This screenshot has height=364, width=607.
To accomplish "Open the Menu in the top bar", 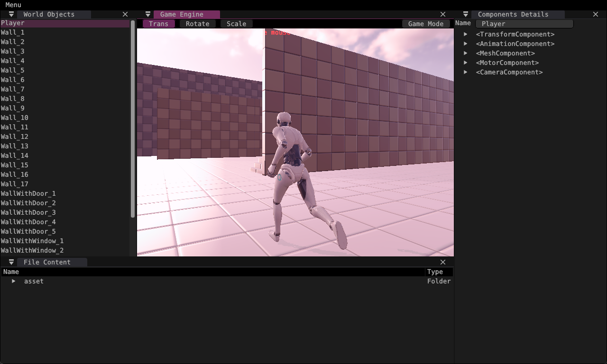I will click(x=13, y=5).
